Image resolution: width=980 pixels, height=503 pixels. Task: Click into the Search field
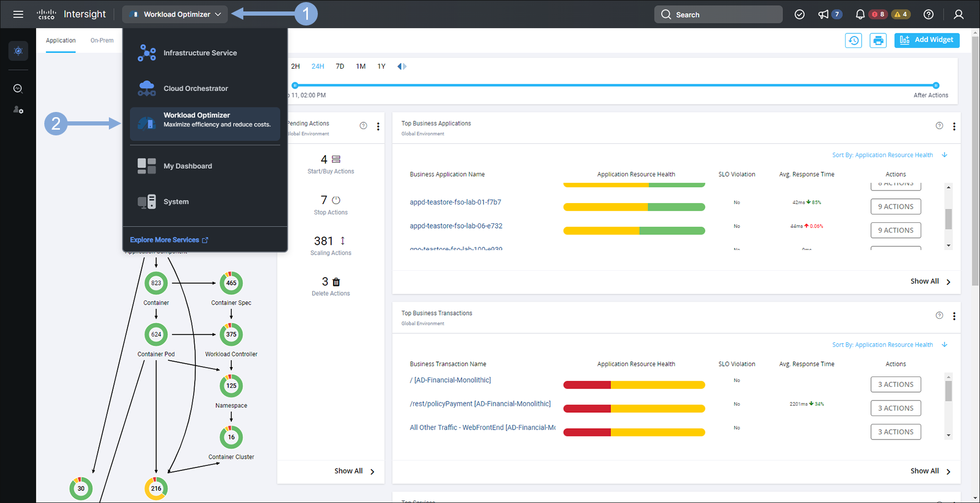(x=718, y=15)
